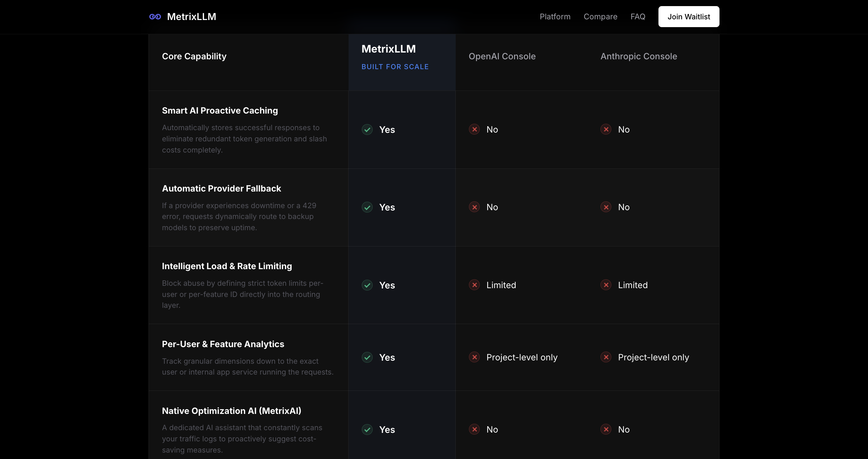Click Anthropic's No in the Provider Fallback row
This screenshot has height=459, width=868.
(x=624, y=207)
